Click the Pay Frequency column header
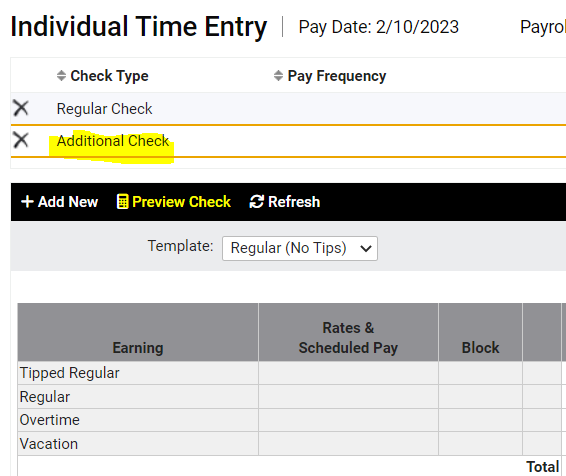The image size is (566, 476). tap(337, 76)
